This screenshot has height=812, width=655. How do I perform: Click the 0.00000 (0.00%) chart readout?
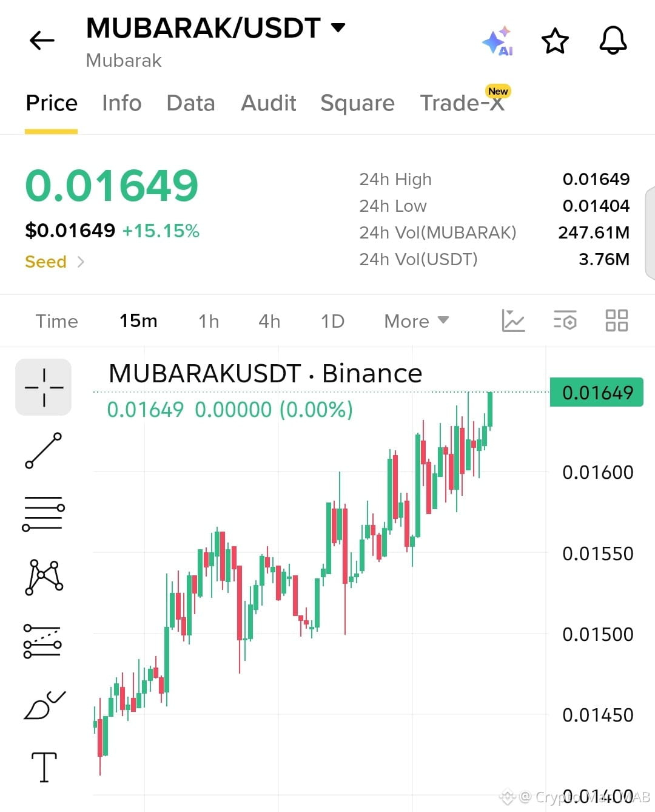tap(274, 410)
